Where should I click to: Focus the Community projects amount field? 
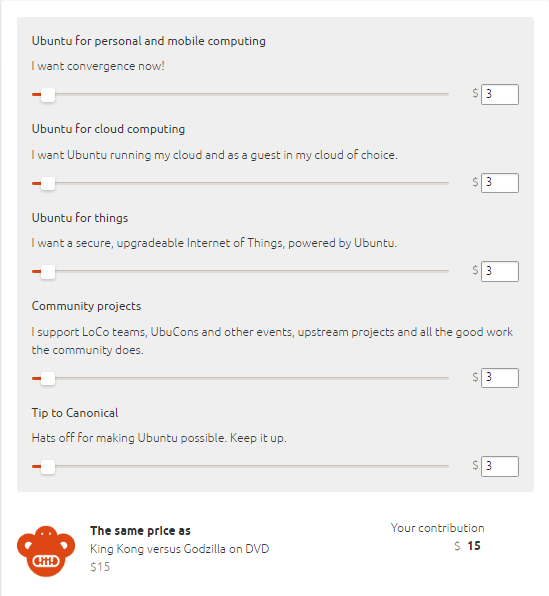pos(500,378)
